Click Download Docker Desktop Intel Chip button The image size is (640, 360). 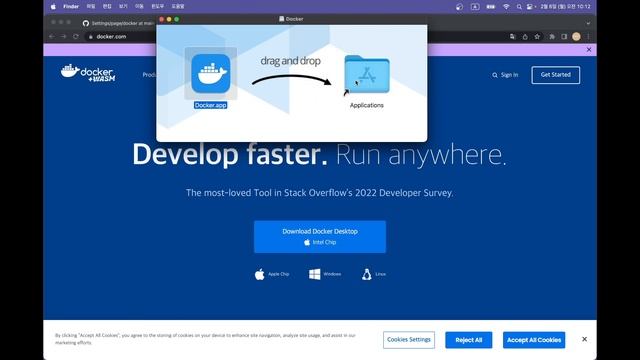(320, 237)
